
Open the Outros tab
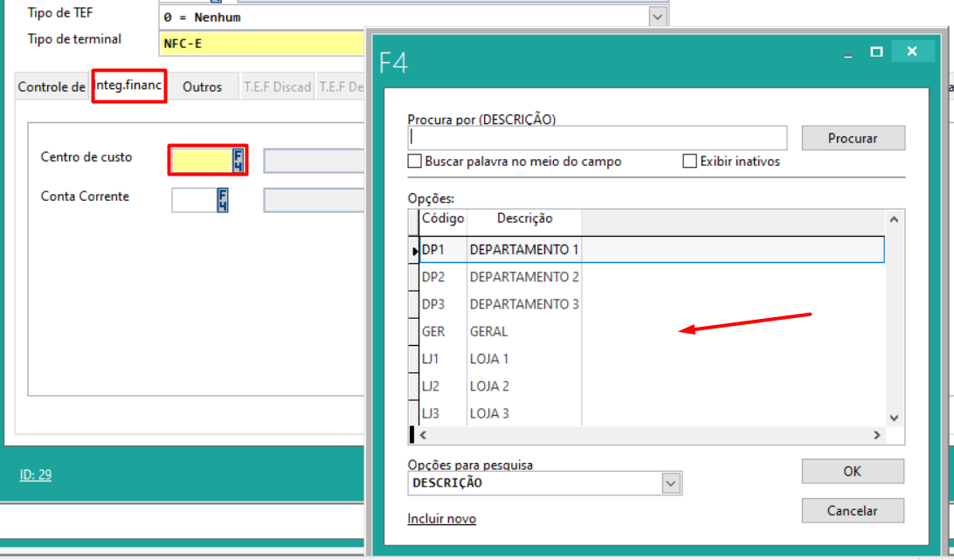(202, 87)
